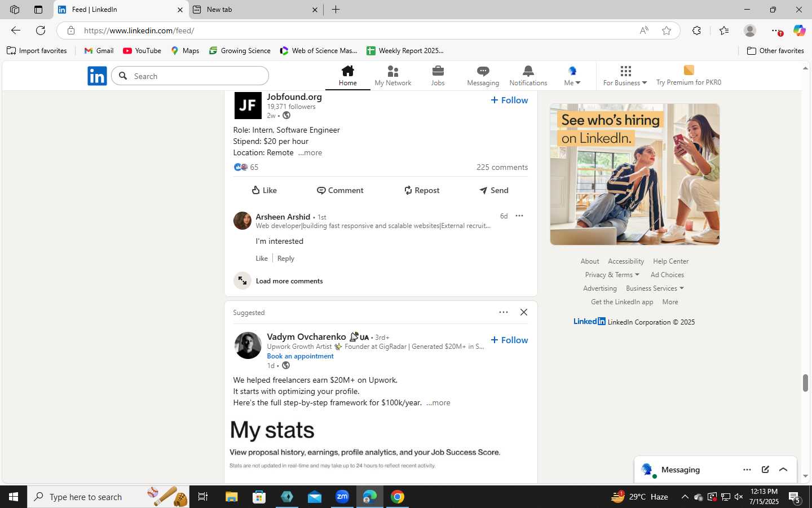
Task: Toggle Read aloud in address bar
Action: (644, 30)
